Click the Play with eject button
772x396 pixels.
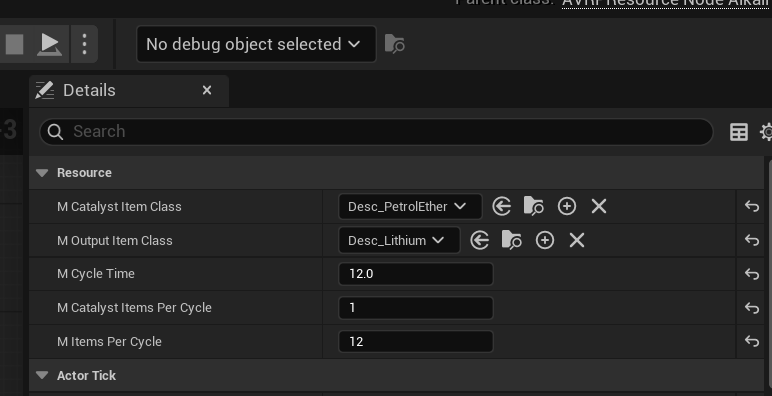pos(50,44)
